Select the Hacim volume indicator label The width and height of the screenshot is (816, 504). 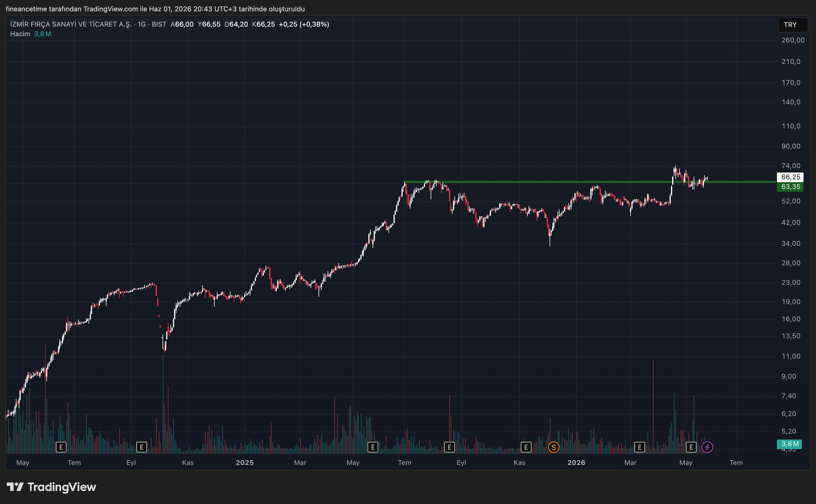pos(20,34)
